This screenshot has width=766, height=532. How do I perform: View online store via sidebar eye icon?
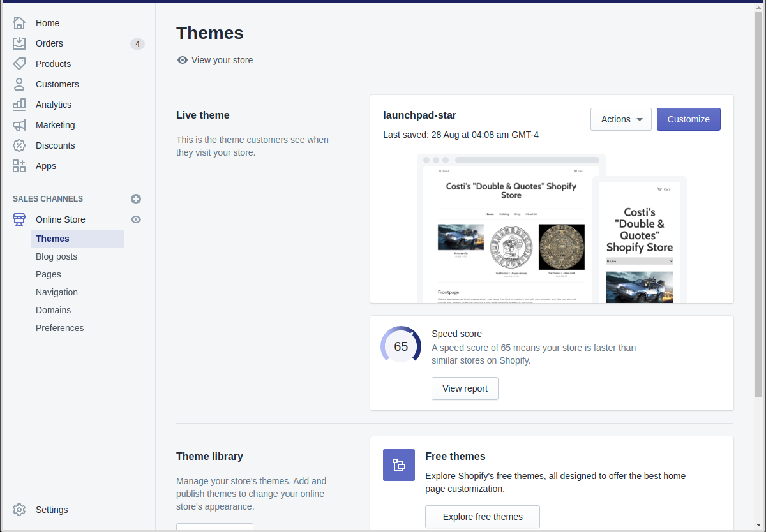(136, 219)
